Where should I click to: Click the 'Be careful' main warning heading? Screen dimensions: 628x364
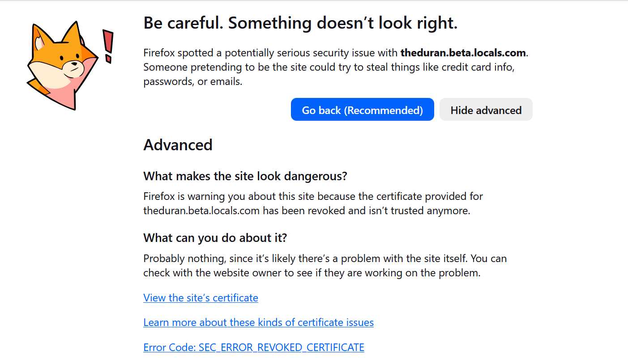click(x=300, y=23)
